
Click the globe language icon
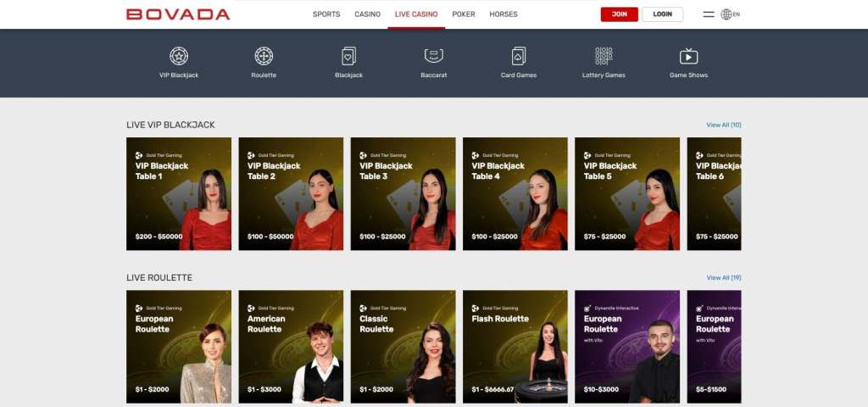coord(726,14)
